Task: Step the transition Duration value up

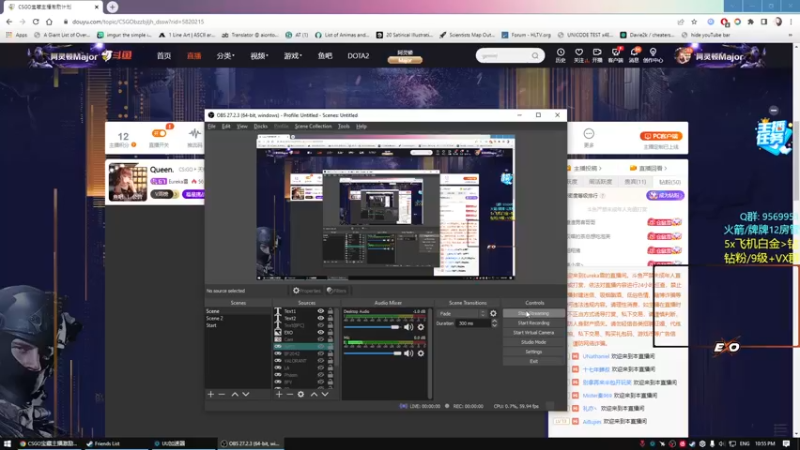Action: point(494,321)
